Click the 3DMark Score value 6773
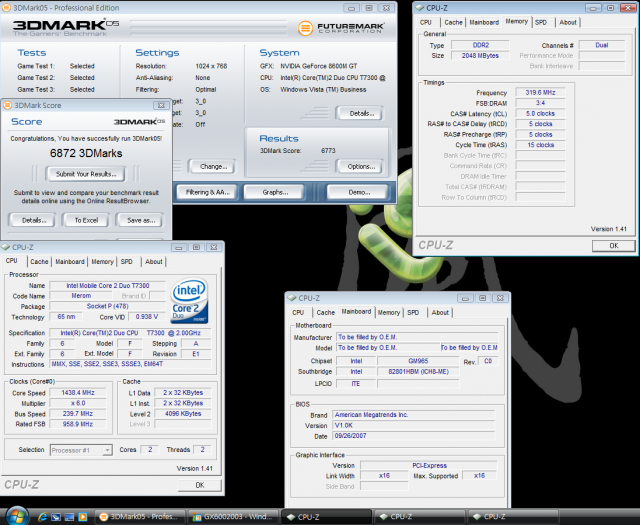This screenshot has width=640, height=525. pyautogui.click(x=328, y=151)
